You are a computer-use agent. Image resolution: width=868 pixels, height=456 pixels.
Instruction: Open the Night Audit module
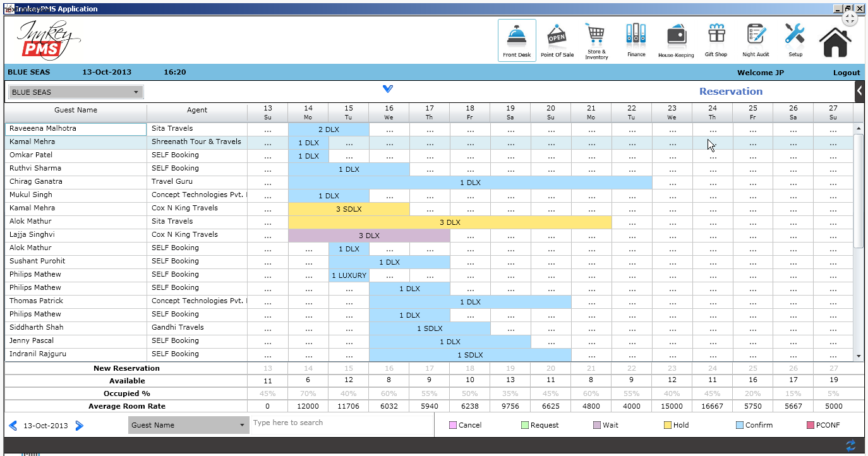pyautogui.click(x=756, y=38)
